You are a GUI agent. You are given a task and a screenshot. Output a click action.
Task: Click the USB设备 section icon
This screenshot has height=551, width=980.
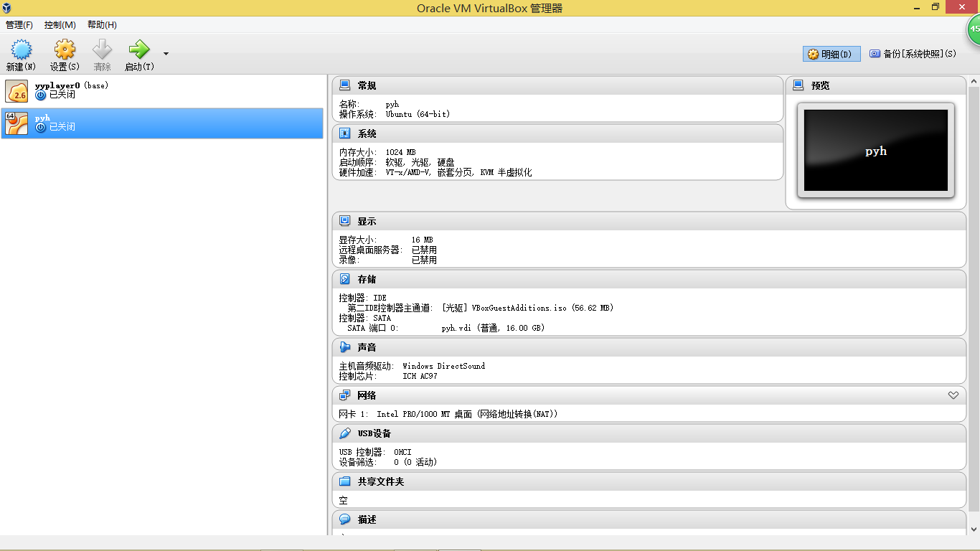345,433
